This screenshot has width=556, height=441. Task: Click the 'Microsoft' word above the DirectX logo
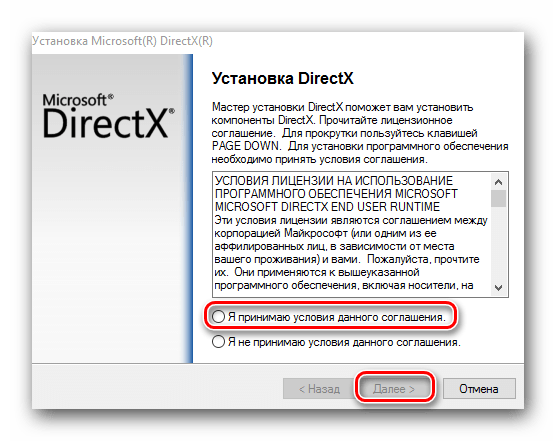pyautogui.click(x=74, y=100)
